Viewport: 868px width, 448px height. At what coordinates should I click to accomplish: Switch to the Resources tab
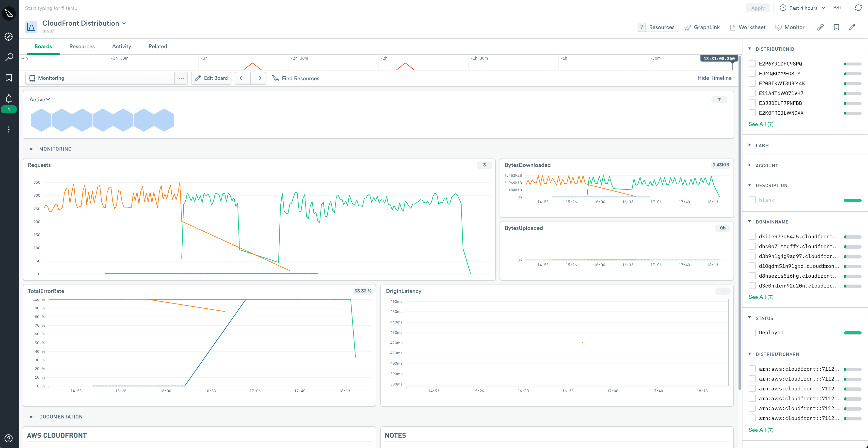[82, 47]
